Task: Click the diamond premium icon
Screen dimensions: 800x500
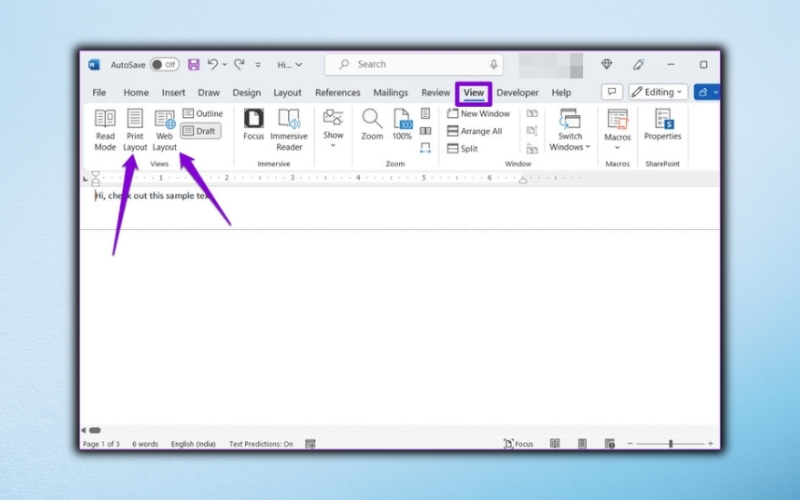Action: point(607,64)
